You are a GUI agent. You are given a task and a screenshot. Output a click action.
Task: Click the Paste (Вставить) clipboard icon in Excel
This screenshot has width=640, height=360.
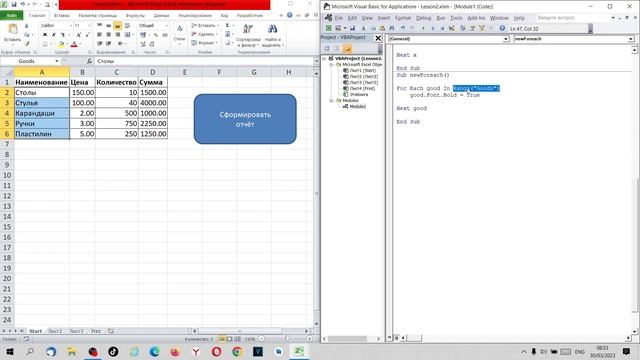[13, 29]
